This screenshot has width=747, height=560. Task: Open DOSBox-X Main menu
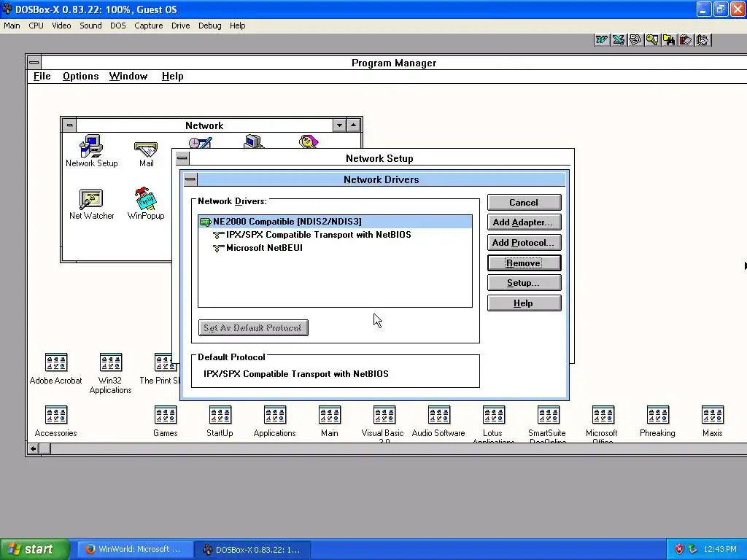point(12,26)
